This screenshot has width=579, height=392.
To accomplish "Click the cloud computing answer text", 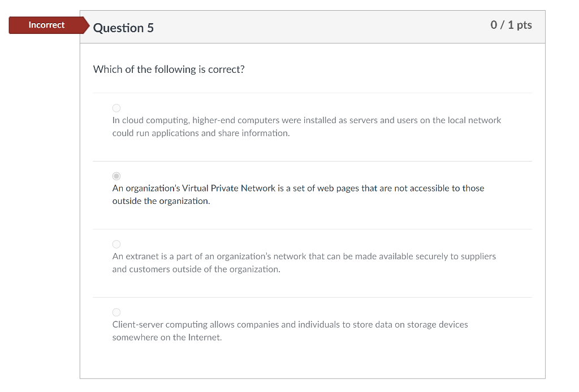I will click(x=305, y=126).
